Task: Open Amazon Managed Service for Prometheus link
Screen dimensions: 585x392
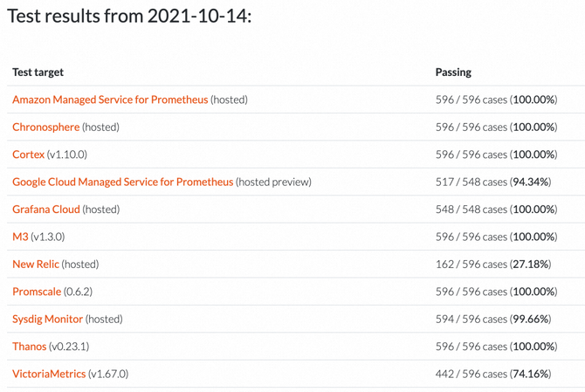Action: pyautogui.click(x=110, y=100)
